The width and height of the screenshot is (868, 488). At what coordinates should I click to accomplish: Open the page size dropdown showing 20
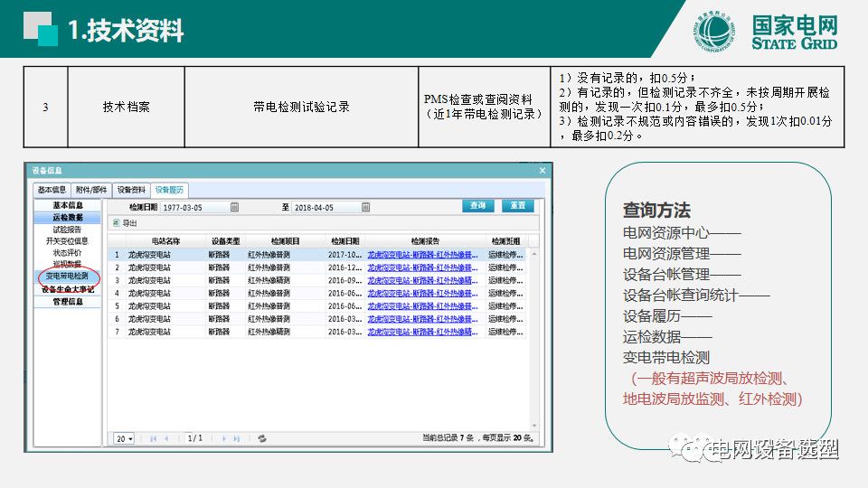(124, 438)
